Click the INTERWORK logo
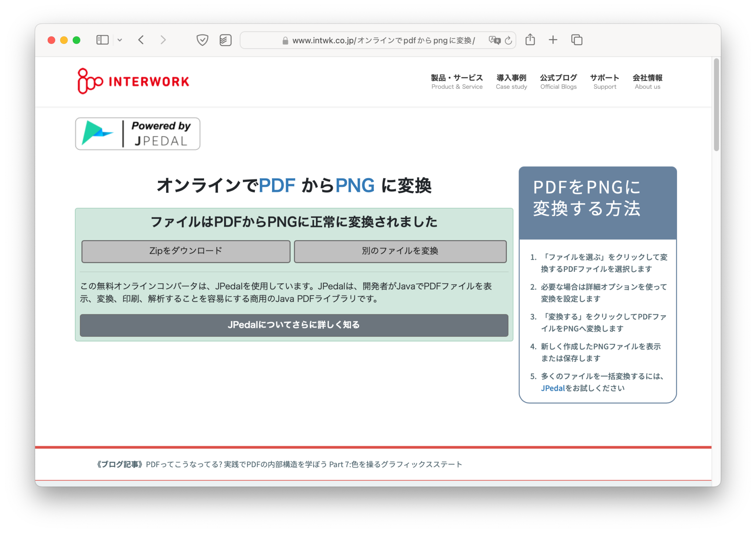 click(133, 81)
